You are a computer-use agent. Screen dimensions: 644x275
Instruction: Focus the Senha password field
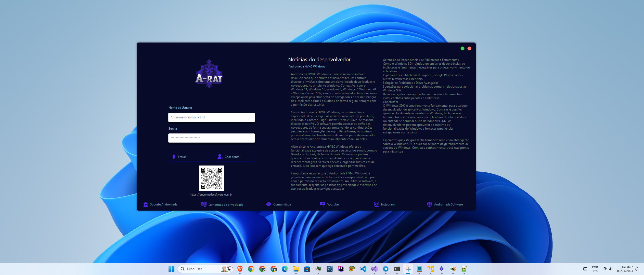pos(211,138)
